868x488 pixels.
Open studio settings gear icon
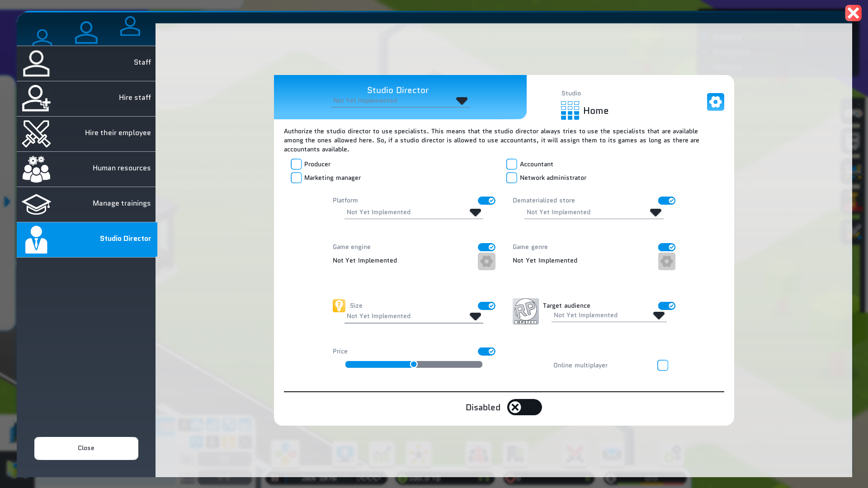coord(715,102)
